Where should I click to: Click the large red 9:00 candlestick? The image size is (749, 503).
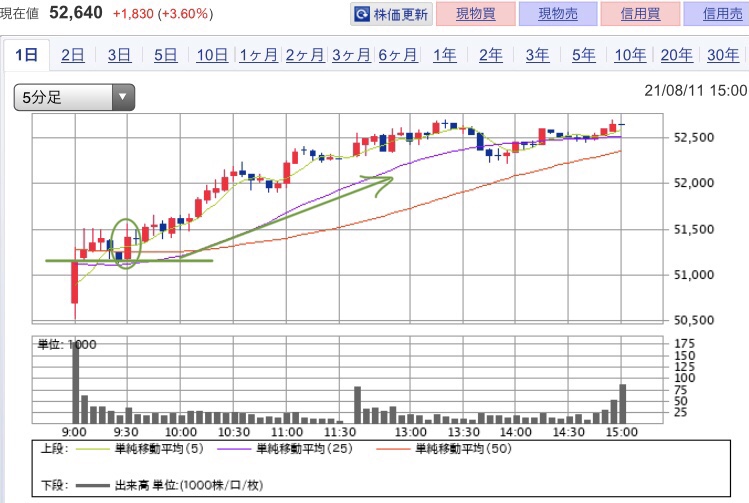coord(75,282)
